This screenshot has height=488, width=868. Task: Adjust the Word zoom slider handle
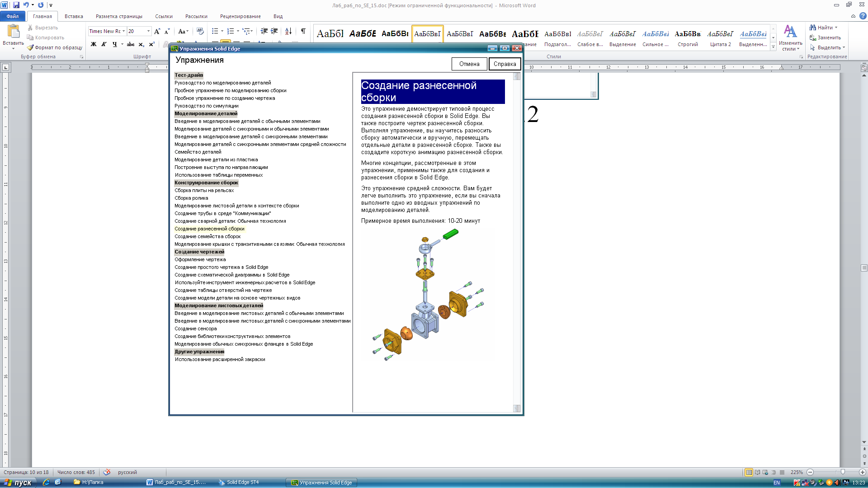843,472
